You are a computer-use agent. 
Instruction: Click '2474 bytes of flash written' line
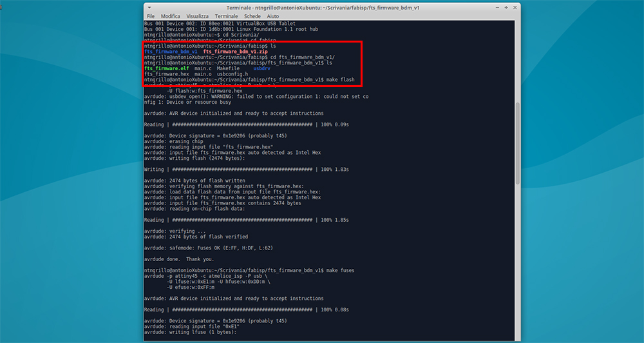pyautogui.click(x=194, y=181)
